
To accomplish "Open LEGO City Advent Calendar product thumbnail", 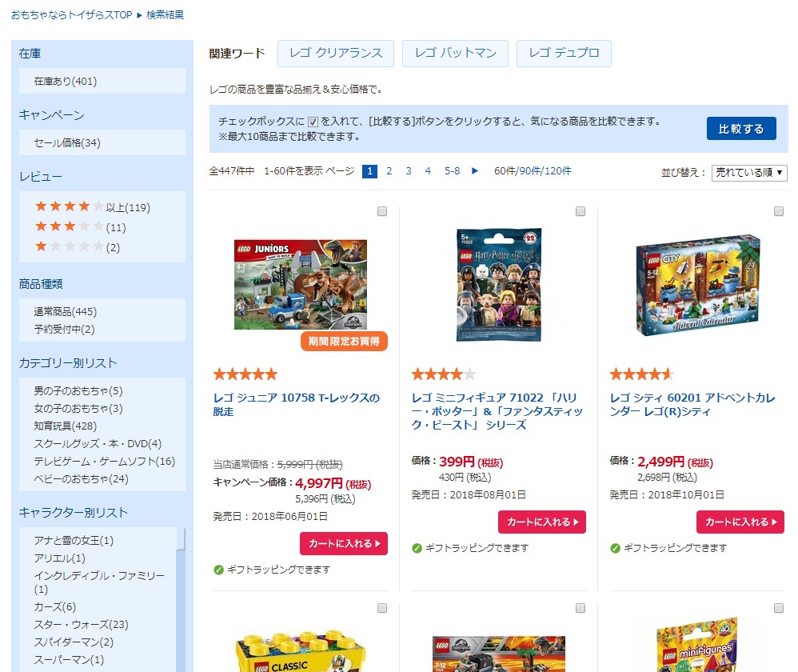I will [x=697, y=285].
